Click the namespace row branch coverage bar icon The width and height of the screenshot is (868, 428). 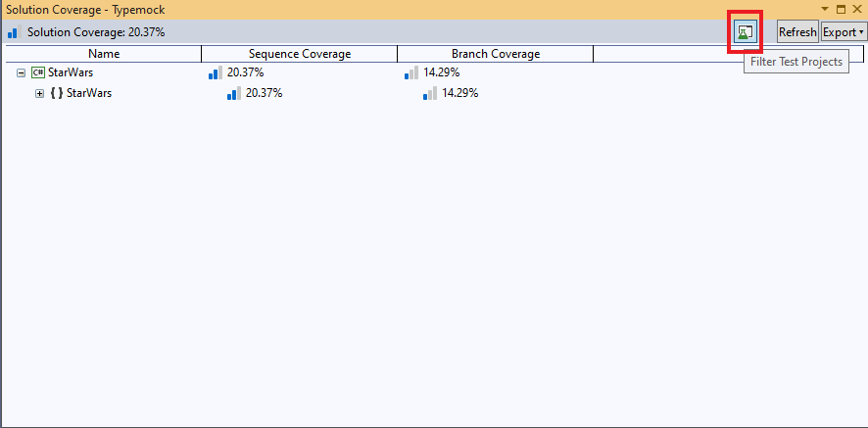[x=430, y=94]
